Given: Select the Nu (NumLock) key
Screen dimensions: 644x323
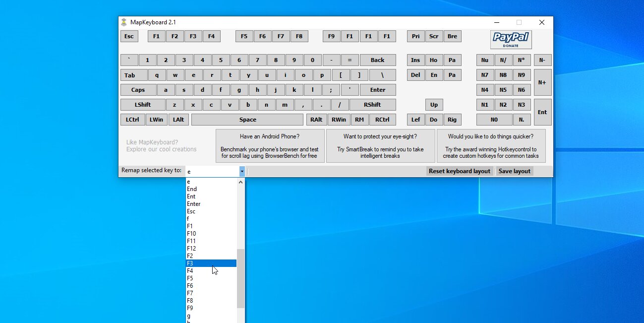Looking at the screenshot, I should [484, 60].
